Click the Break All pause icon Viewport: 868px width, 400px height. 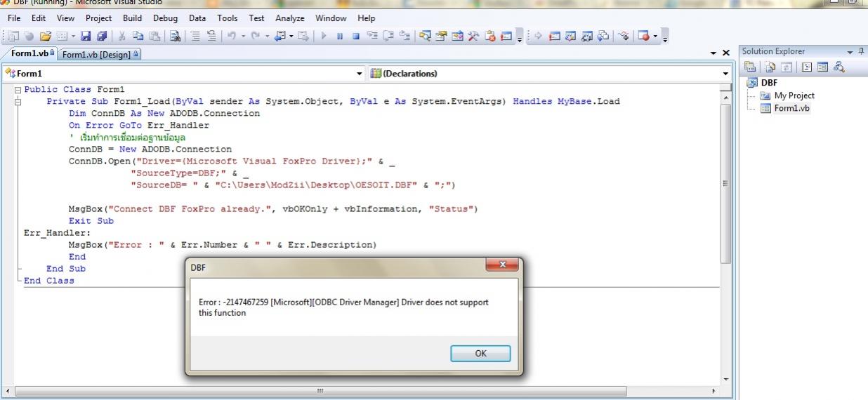tap(338, 35)
